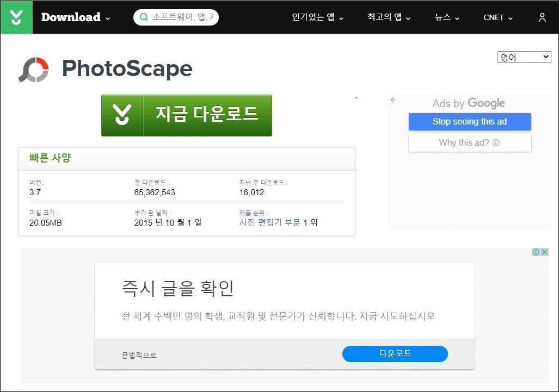
Task: Click the ad description starting 전 세계 수백만
Action: (x=279, y=316)
